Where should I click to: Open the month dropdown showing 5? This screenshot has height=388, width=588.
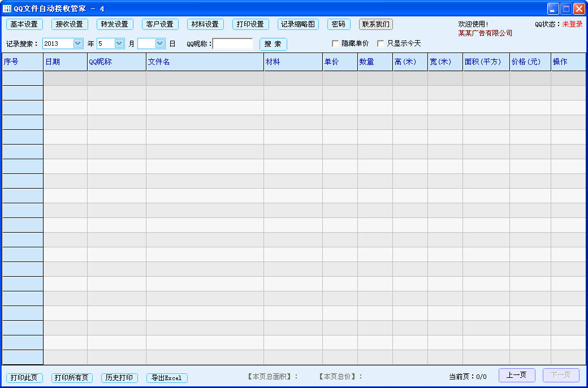pos(119,43)
